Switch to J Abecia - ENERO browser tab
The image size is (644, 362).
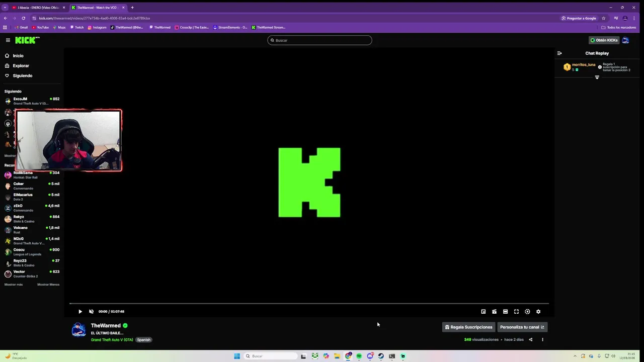[x=38, y=8]
